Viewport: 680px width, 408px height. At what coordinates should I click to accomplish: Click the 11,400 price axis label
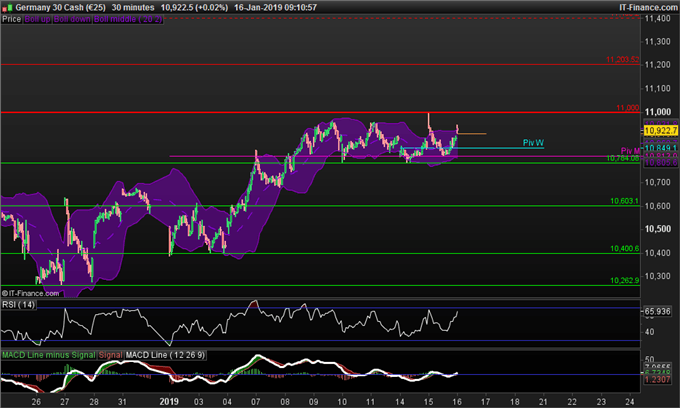tap(657, 18)
